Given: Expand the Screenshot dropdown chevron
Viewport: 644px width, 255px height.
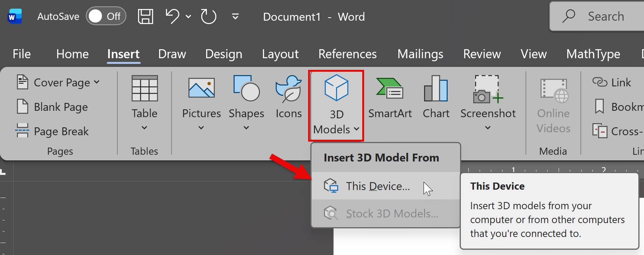Looking at the screenshot, I should (488, 128).
